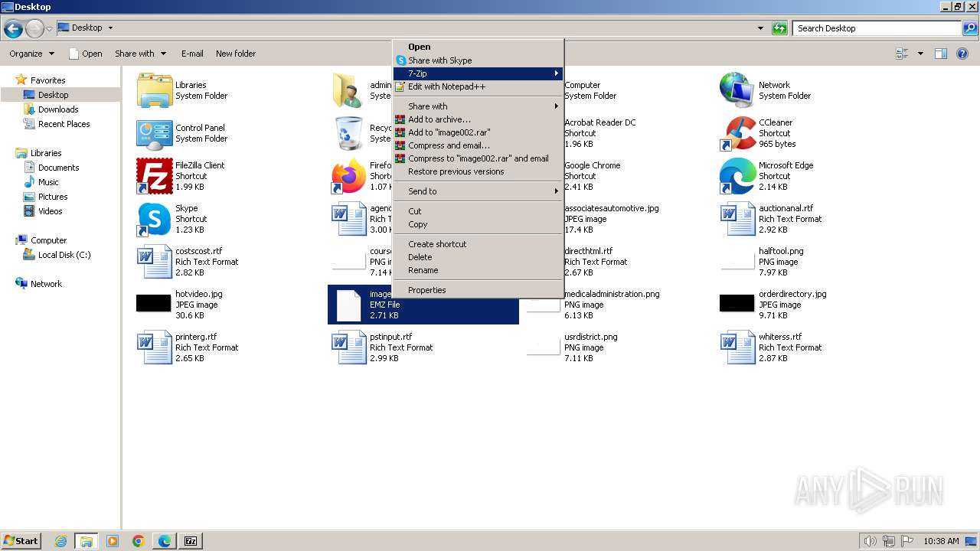The height and width of the screenshot is (551, 980).
Task: Click New folder toolbar button
Action: (x=236, y=54)
